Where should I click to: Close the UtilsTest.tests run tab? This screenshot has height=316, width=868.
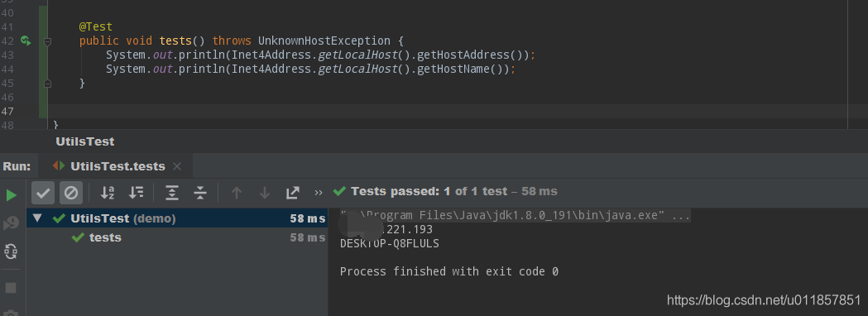point(177,166)
